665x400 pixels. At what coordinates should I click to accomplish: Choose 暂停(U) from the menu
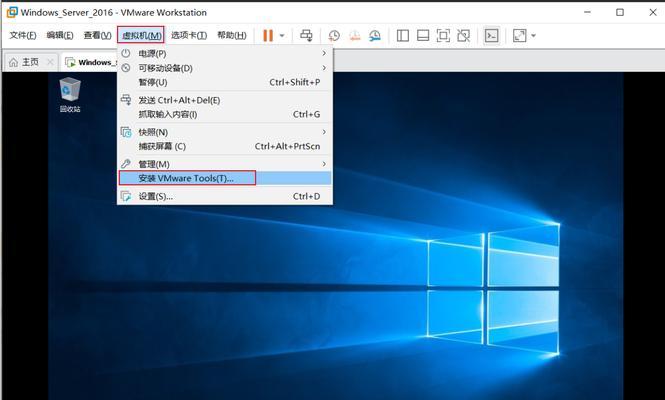pos(225,82)
